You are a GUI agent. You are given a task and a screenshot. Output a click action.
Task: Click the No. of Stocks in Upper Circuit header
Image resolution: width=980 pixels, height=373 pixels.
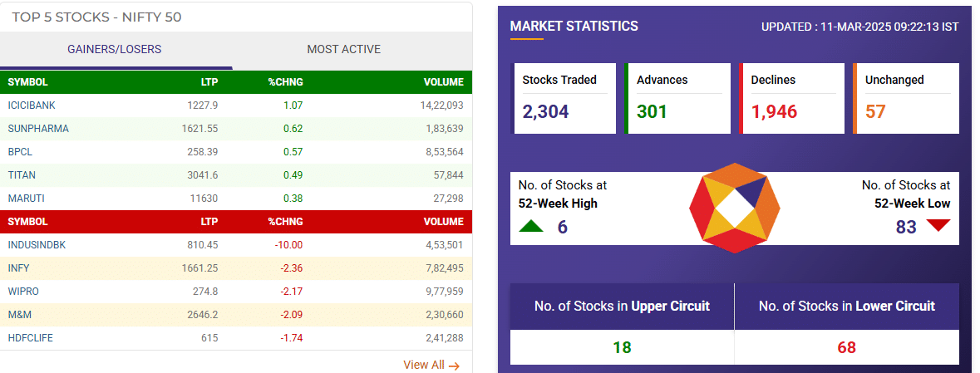622,307
